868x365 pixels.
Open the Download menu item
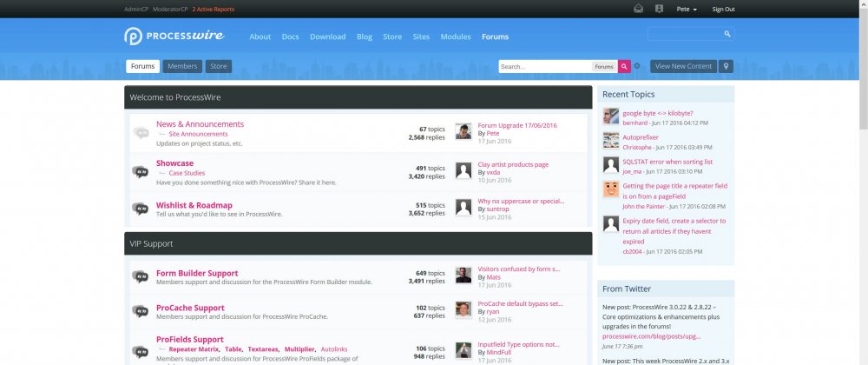pos(327,36)
